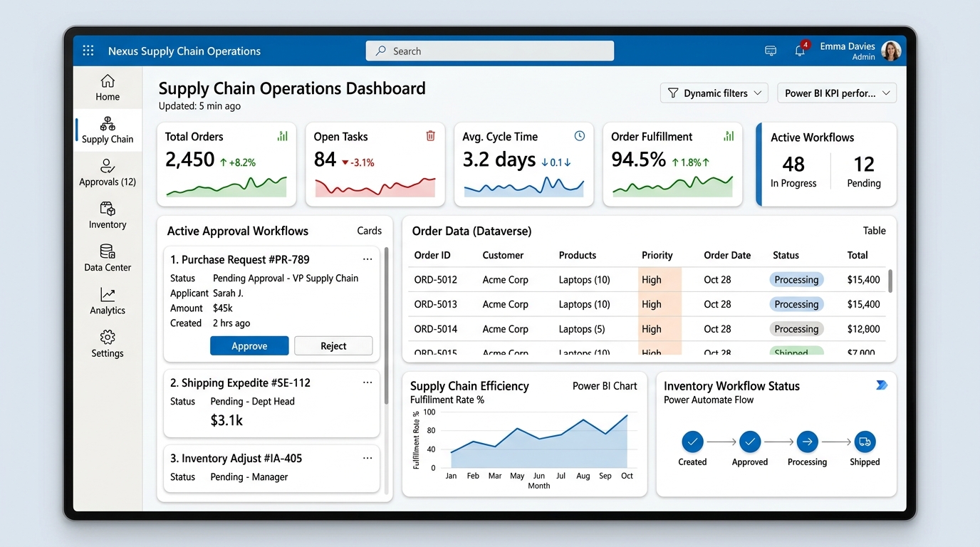Switch Active Approval Workflows to Cards view

tap(370, 231)
